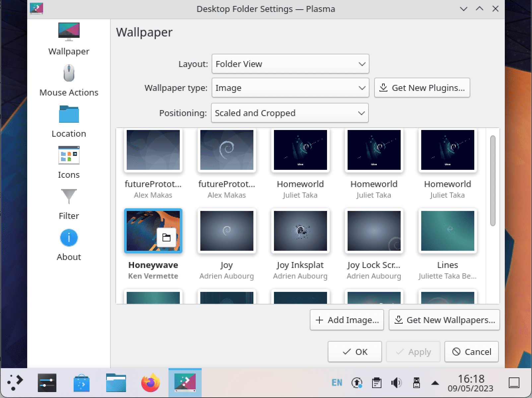This screenshot has height=398, width=532.
Task: Open Dolphin file manager from taskbar
Action: pos(116,383)
